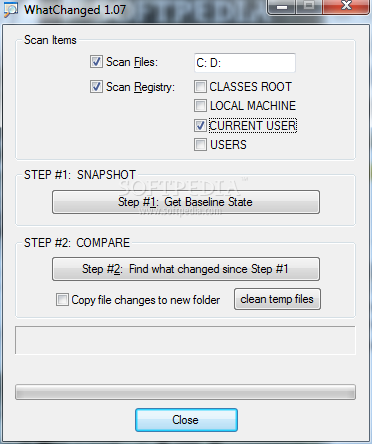The image size is (372, 444).
Task: Click the WhatChanged 1.07 title text
Action: 75,10
